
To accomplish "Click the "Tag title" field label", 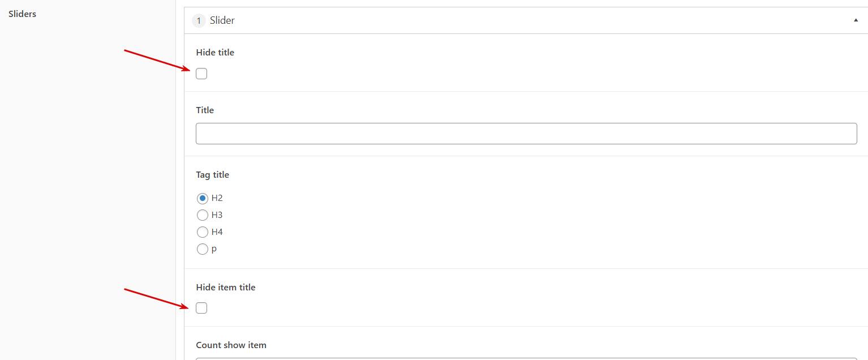I will point(213,175).
